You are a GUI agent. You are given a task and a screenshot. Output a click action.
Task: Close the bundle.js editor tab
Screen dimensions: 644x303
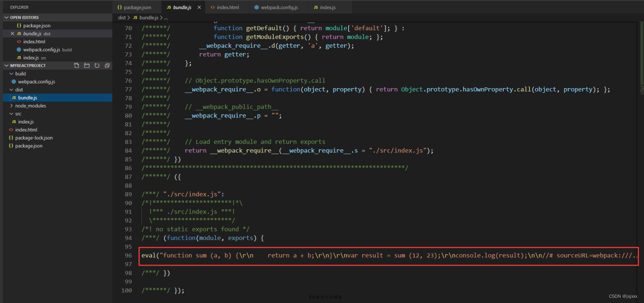coord(199,7)
